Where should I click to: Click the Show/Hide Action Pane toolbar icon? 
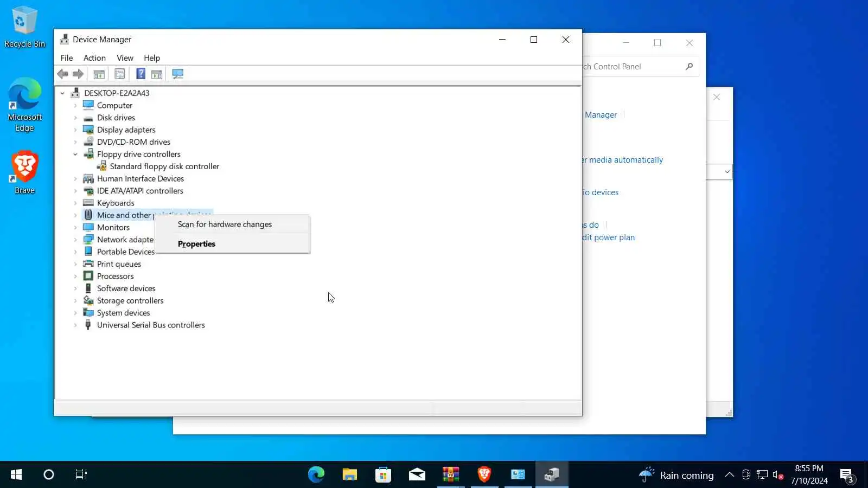157,74
